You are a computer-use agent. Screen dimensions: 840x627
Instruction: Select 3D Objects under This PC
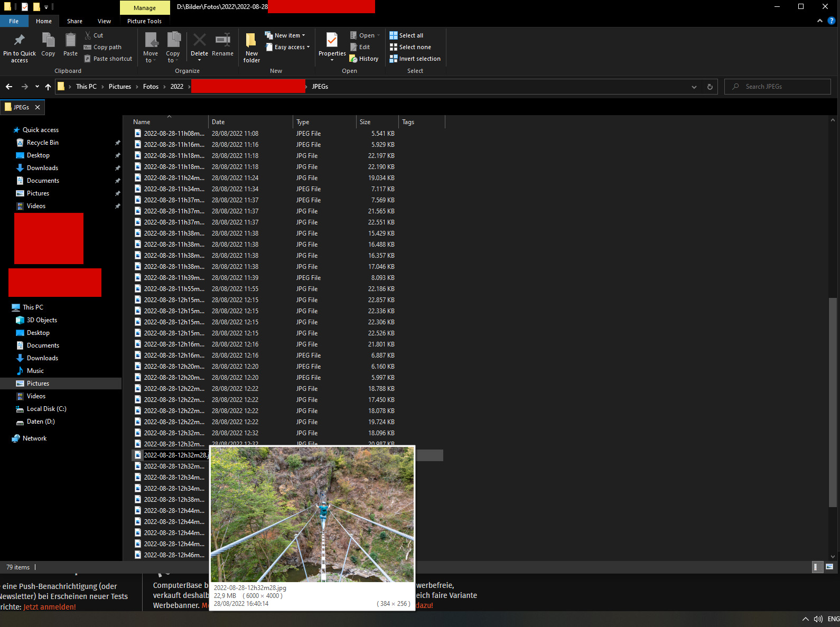coord(42,320)
